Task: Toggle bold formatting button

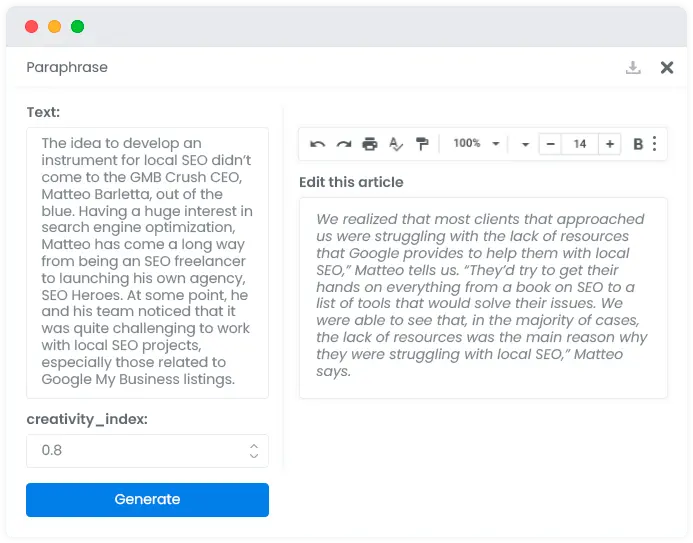Action: click(x=638, y=144)
